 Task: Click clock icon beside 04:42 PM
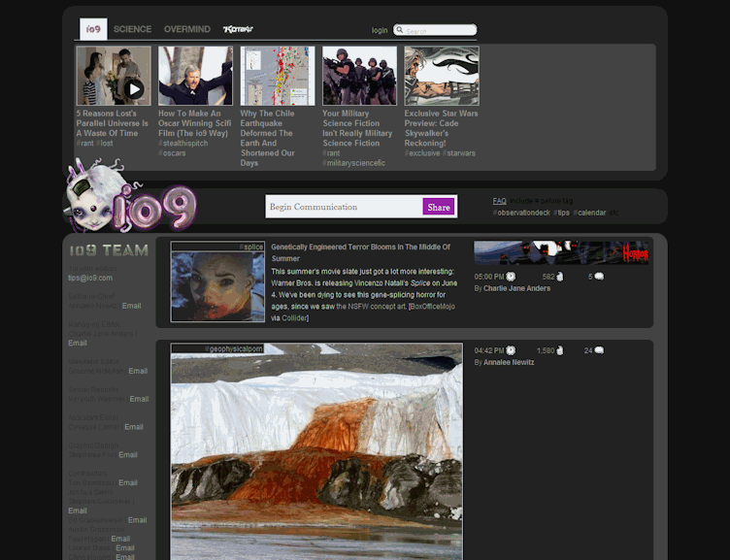pos(511,350)
